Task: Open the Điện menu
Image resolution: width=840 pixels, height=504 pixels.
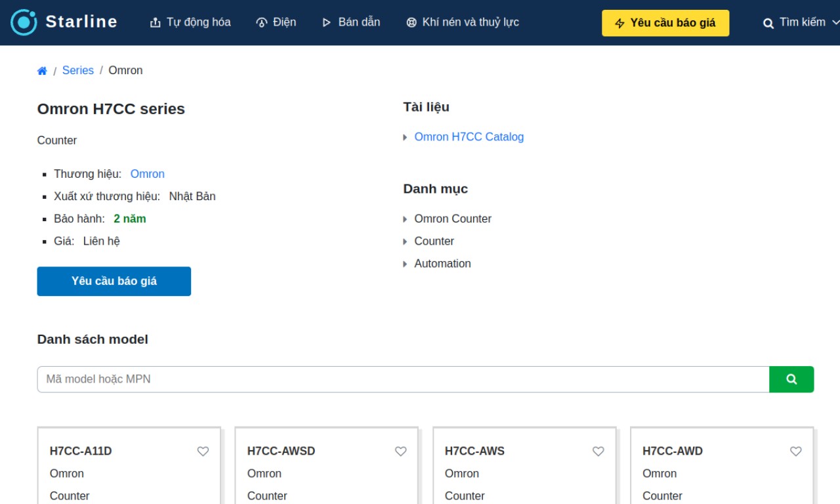Action: click(x=276, y=22)
